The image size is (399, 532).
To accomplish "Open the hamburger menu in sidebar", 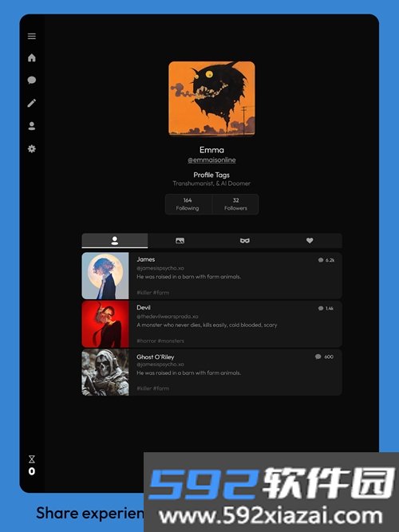I will tap(32, 37).
